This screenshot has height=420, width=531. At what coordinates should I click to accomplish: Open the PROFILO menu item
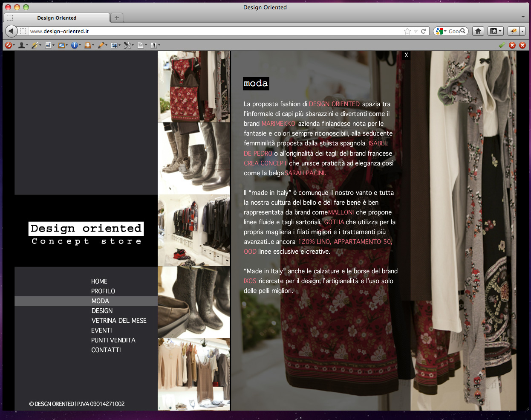[x=103, y=291]
